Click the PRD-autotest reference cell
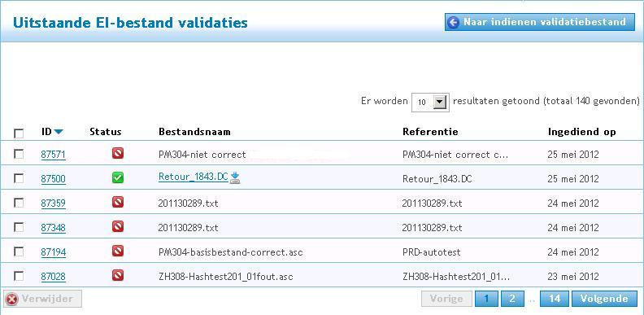The image size is (644, 315). coord(431,252)
